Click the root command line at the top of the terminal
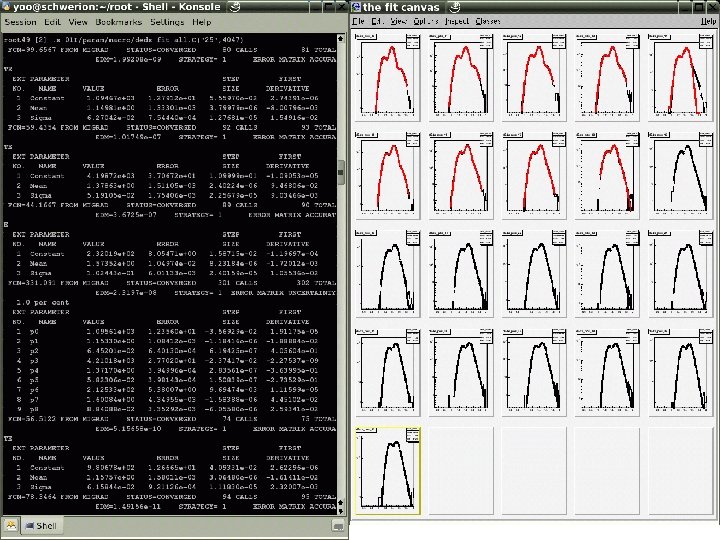 click(124, 40)
